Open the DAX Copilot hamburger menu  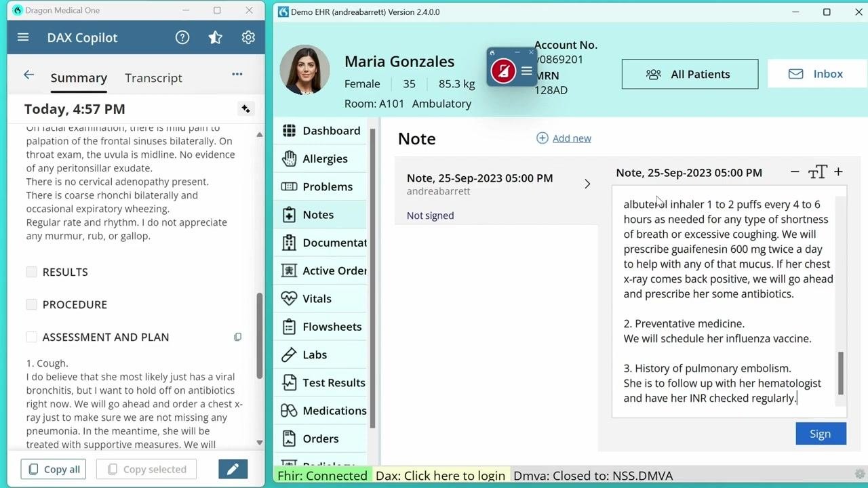[23, 37]
